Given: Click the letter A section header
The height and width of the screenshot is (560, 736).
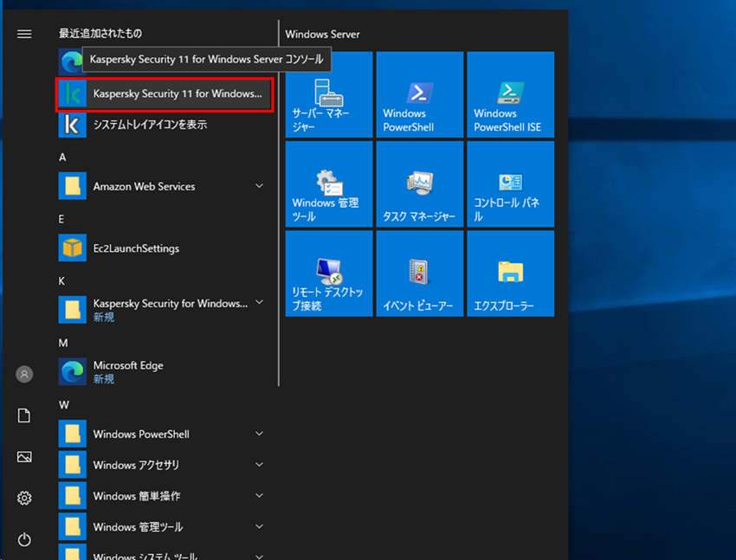Looking at the screenshot, I should 62,158.
